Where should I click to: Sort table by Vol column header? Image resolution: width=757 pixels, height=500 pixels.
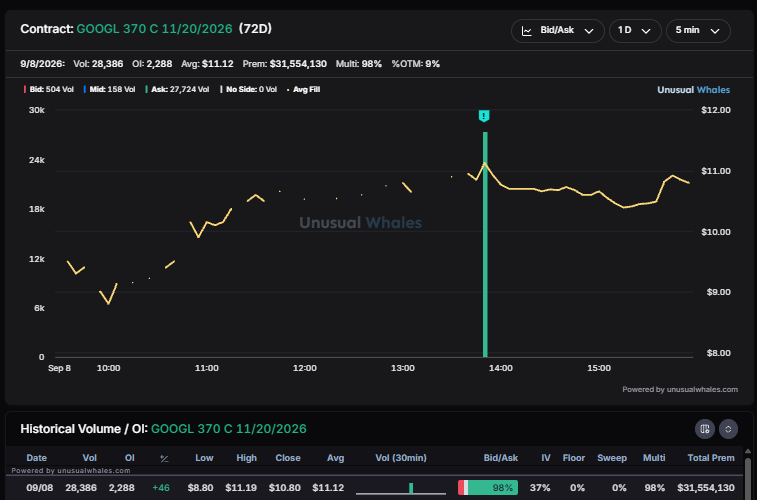point(89,458)
